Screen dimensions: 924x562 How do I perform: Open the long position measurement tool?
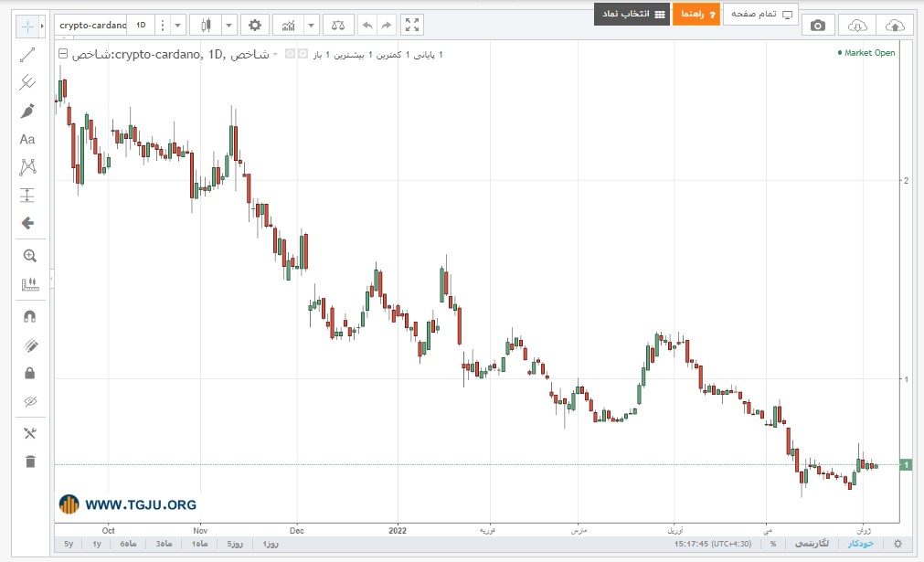click(x=27, y=195)
